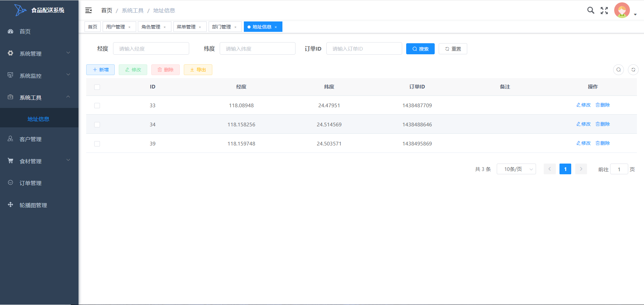Open the 10条/页 page size dropdown

(x=516, y=169)
